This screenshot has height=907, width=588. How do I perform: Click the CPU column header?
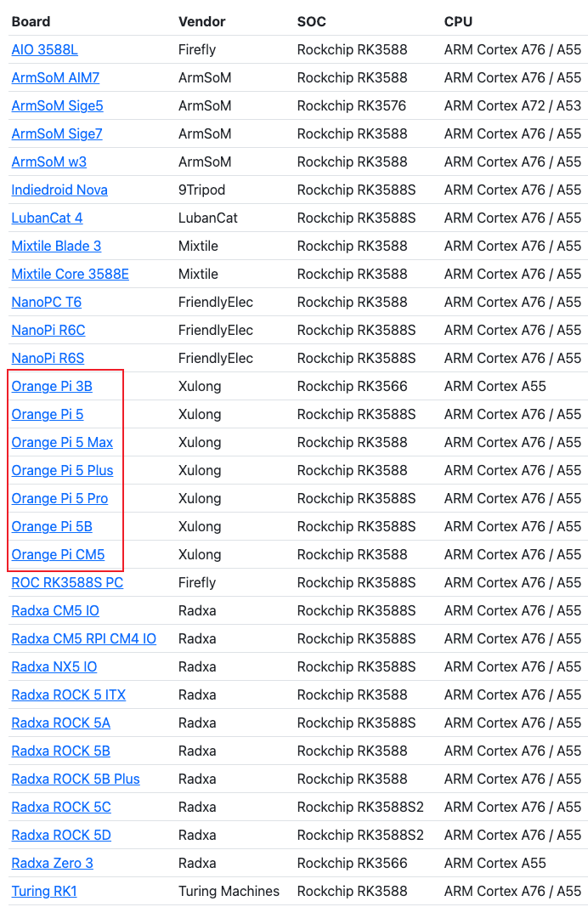[x=459, y=22]
